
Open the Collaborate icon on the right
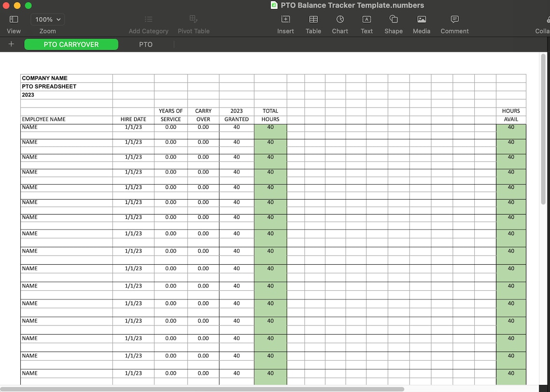pos(547,19)
